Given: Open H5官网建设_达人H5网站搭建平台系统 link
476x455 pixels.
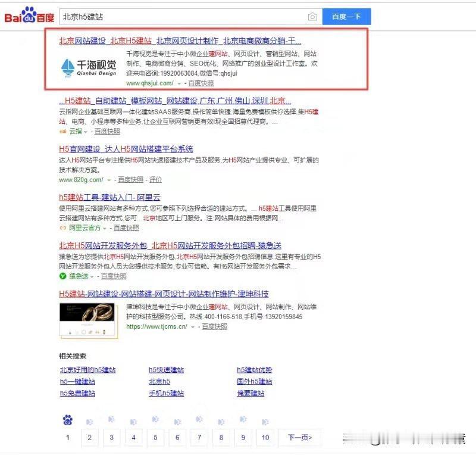Looking at the screenshot, I should (126, 149).
